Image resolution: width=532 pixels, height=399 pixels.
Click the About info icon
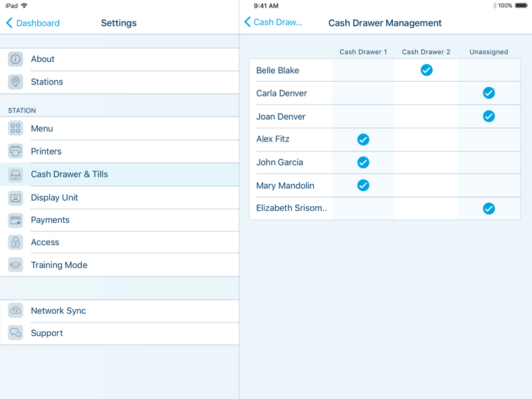[x=15, y=59]
